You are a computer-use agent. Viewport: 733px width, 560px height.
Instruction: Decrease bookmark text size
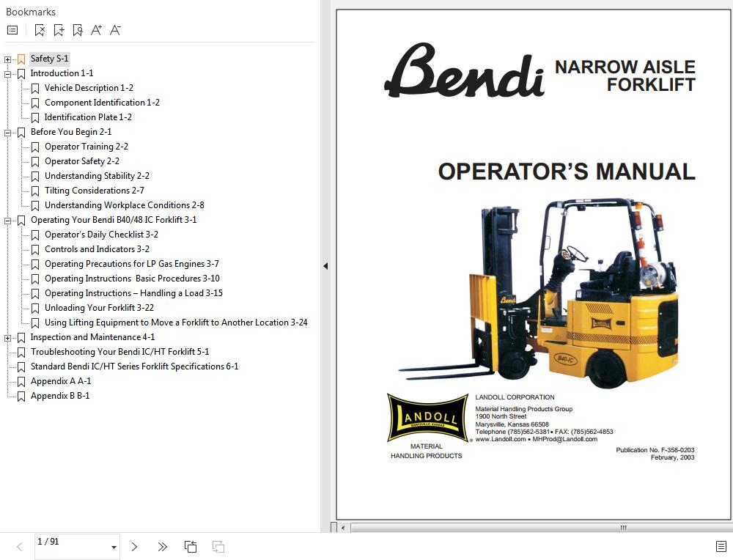point(115,30)
